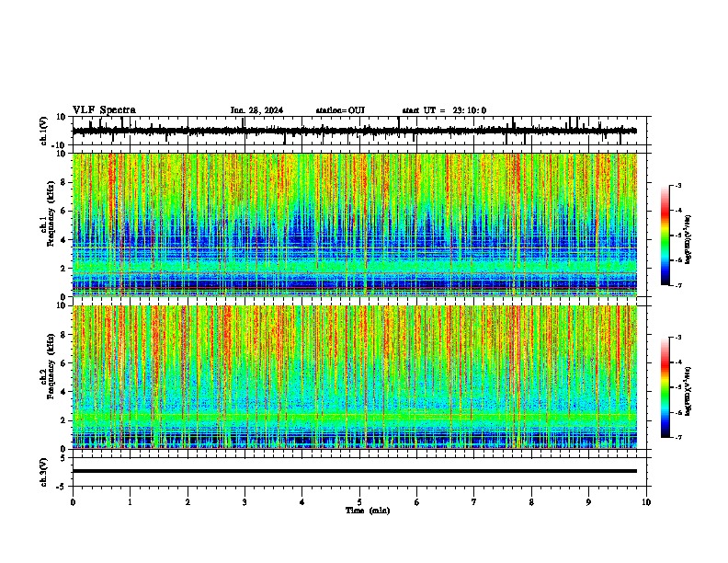The height and width of the screenshot is (563, 728).
Task: Click time axis tick label "7"
Action: 474,502
